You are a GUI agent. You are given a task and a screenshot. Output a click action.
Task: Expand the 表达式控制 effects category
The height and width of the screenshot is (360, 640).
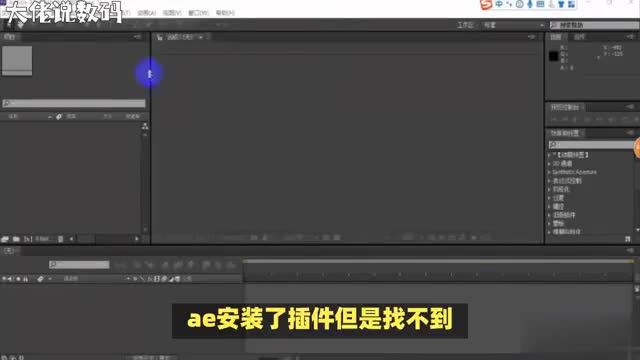point(549,181)
